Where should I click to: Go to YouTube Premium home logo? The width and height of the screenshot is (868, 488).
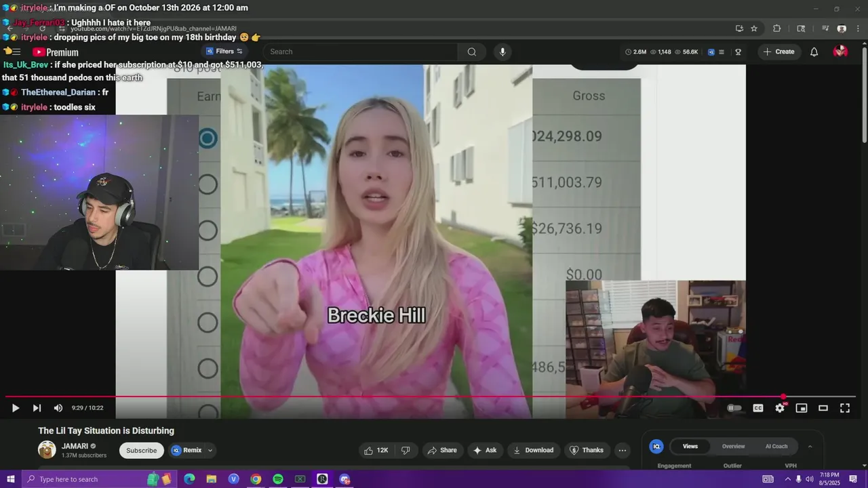tap(56, 52)
